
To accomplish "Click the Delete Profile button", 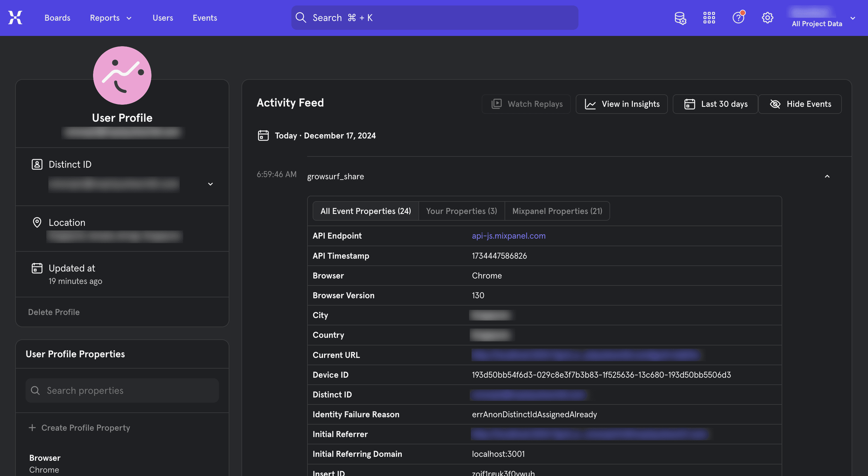I will [54, 312].
